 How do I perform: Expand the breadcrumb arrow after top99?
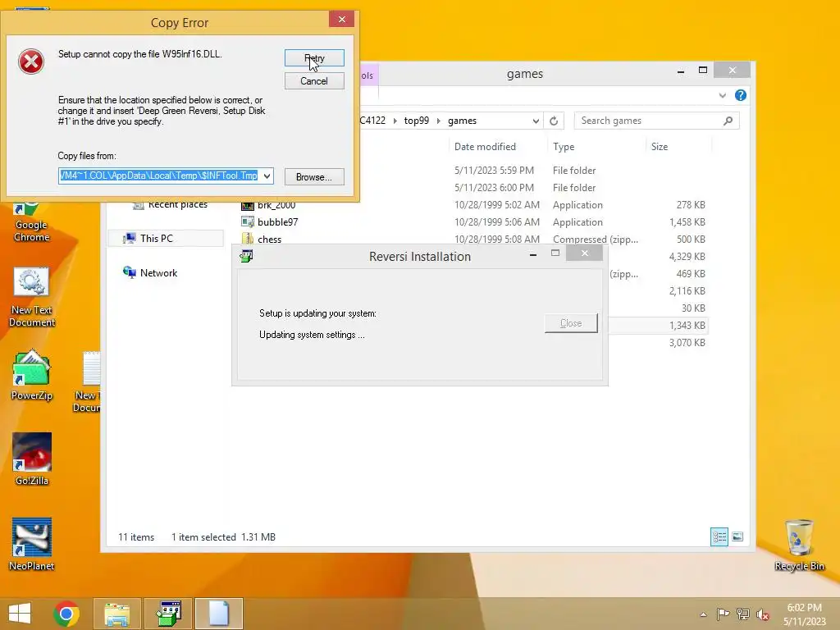point(439,121)
